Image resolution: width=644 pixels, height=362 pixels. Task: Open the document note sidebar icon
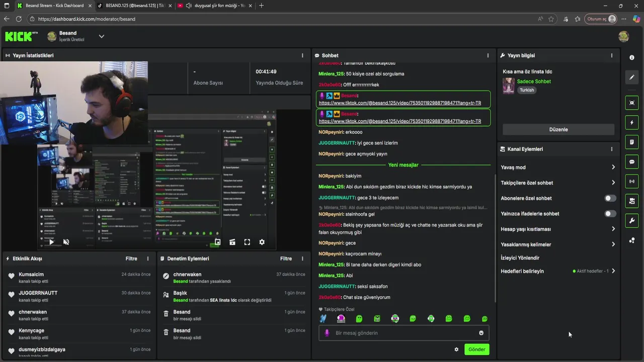(632, 142)
